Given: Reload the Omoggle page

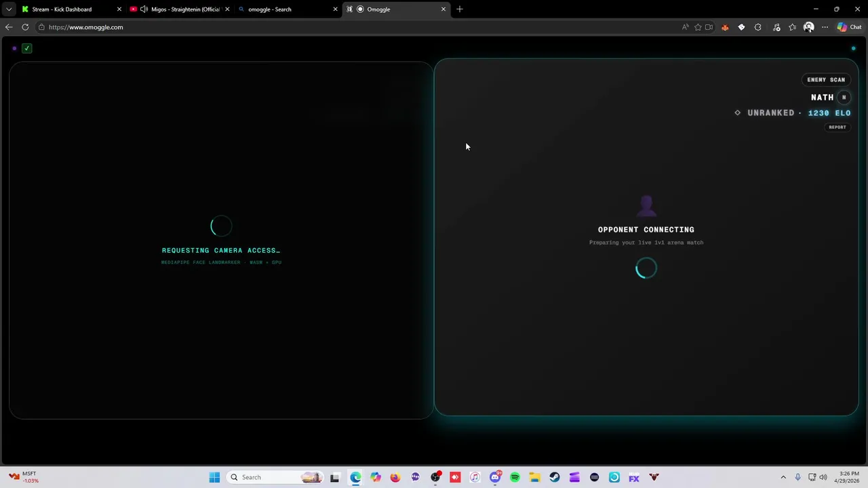Looking at the screenshot, I should (x=25, y=27).
